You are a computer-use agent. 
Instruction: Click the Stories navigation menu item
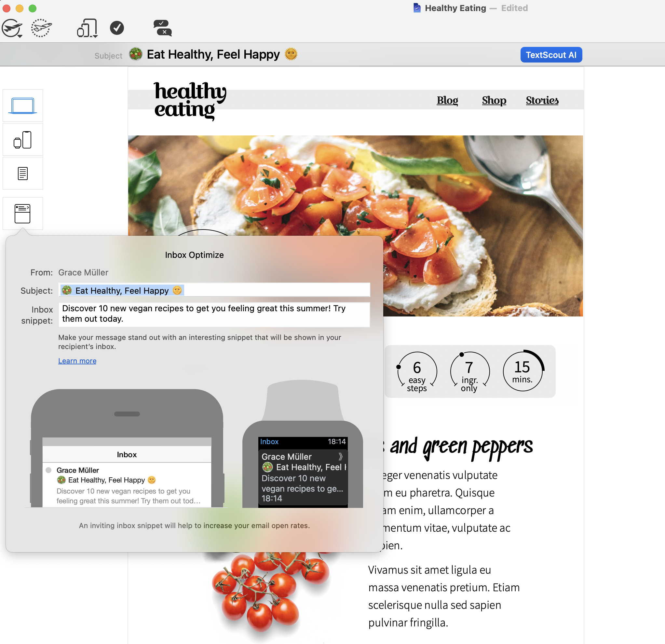pyautogui.click(x=542, y=100)
